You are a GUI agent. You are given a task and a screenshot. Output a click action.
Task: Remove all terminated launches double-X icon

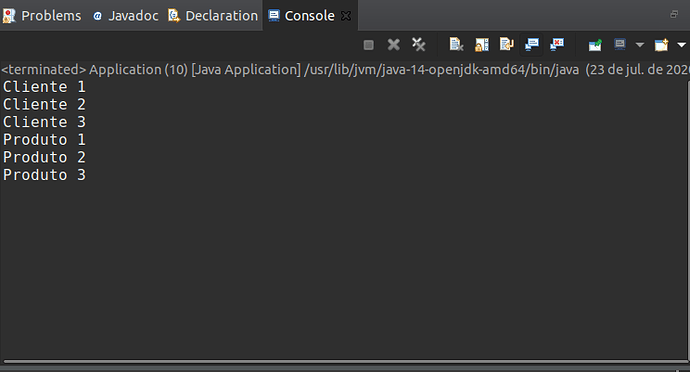coord(418,44)
